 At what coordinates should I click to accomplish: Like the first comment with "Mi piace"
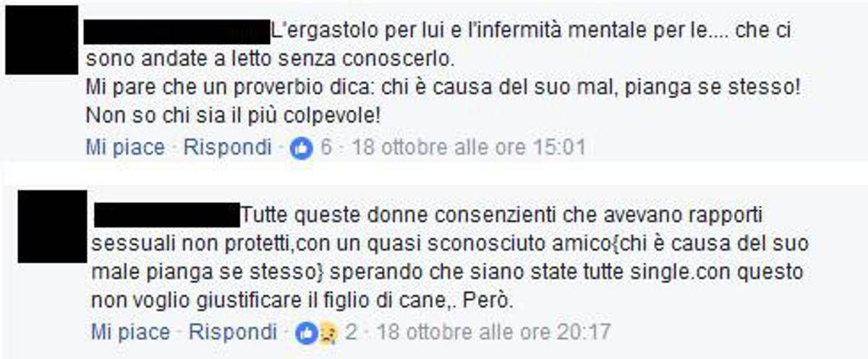(125, 148)
